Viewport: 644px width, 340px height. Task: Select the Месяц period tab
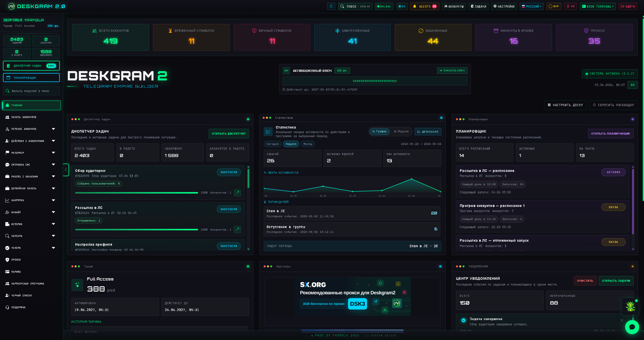pyautogui.click(x=307, y=144)
